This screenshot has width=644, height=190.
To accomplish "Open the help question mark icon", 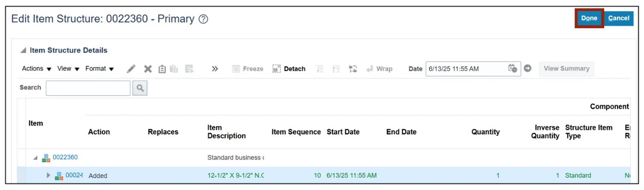I will coord(203,19).
